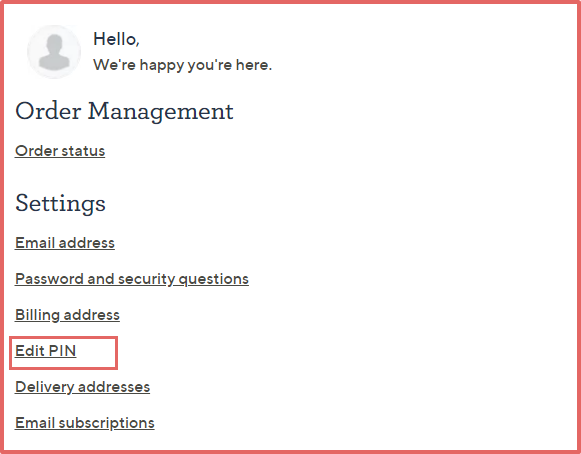Manage Email subscriptions

click(x=84, y=423)
